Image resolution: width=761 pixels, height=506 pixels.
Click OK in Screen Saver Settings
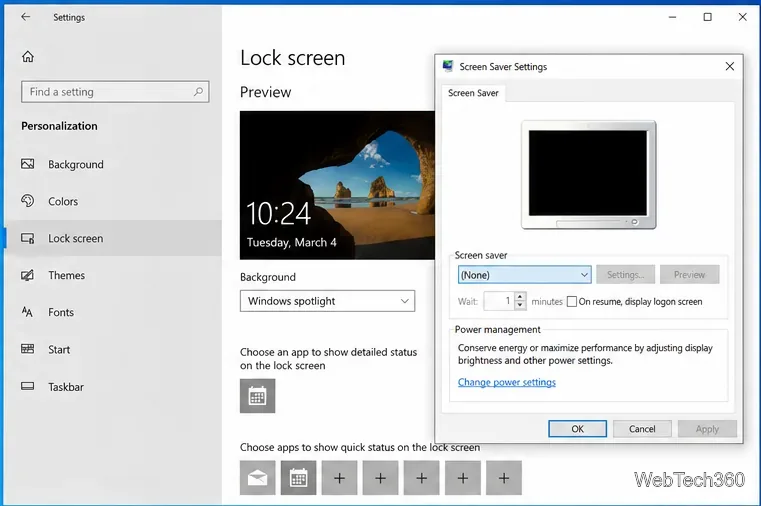578,429
